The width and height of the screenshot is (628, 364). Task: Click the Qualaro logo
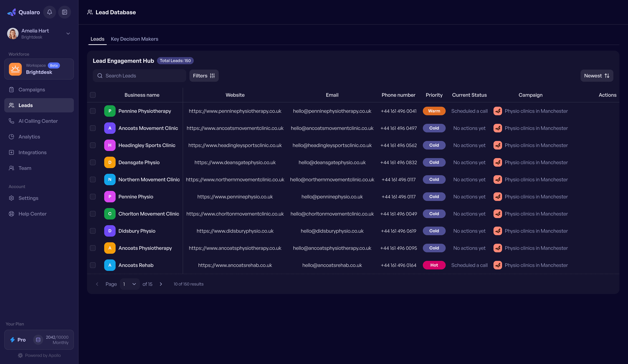click(x=11, y=12)
